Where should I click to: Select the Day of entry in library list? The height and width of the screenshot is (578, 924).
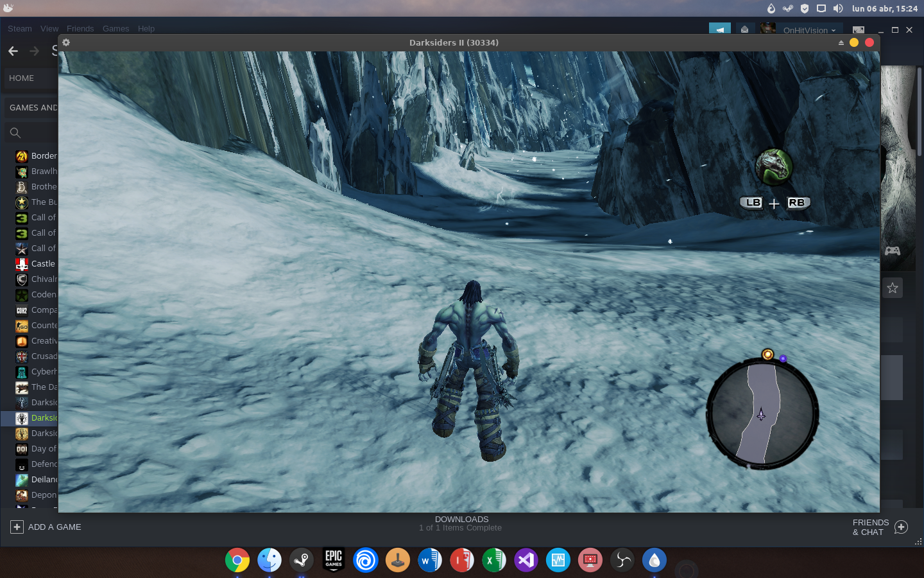[36, 449]
